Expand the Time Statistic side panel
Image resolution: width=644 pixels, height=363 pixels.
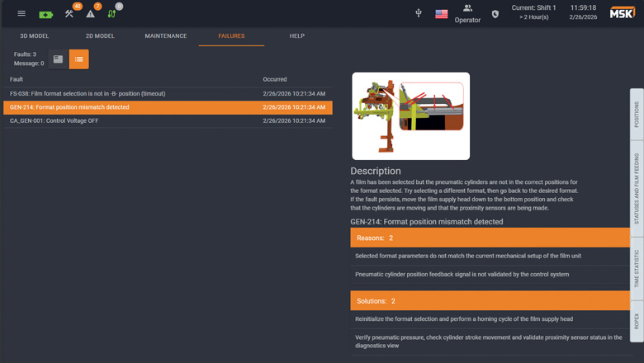(637, 269)
